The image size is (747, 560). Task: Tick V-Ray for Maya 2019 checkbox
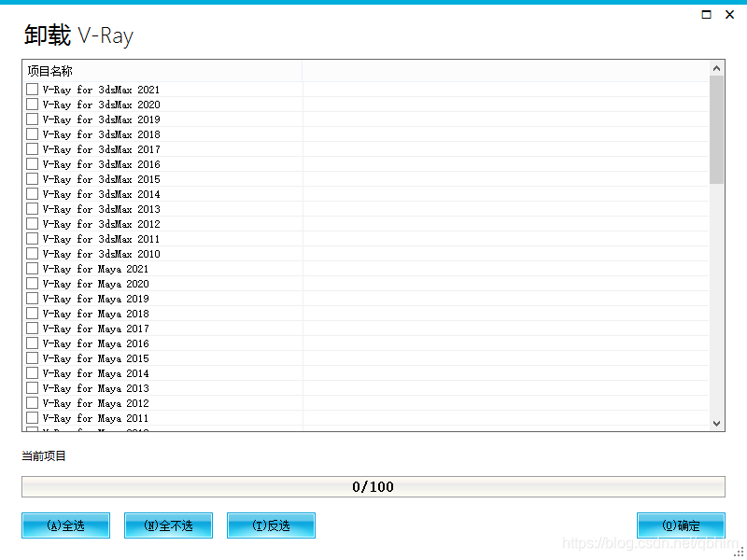click(x=33, y=299)
